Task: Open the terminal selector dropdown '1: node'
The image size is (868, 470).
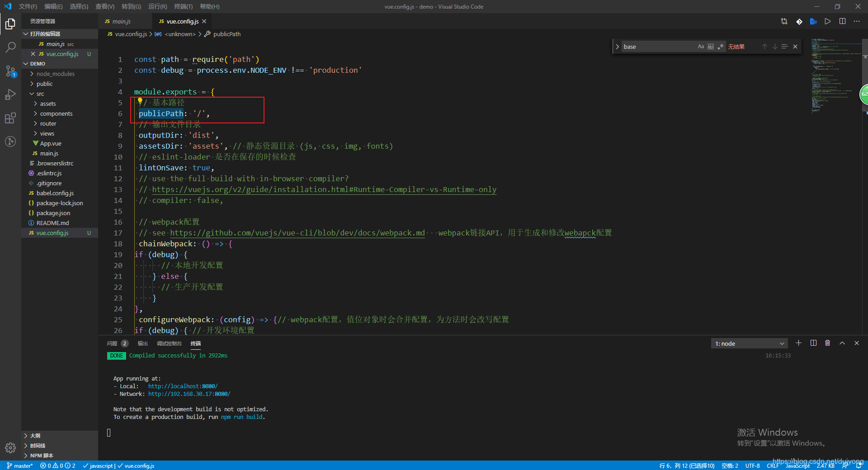Action: [x=749, y=343]
